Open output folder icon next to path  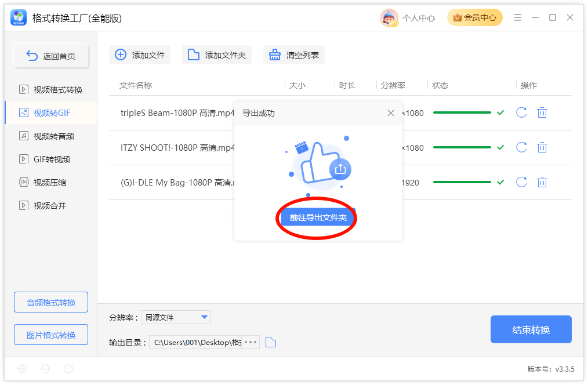pos(271,342)
